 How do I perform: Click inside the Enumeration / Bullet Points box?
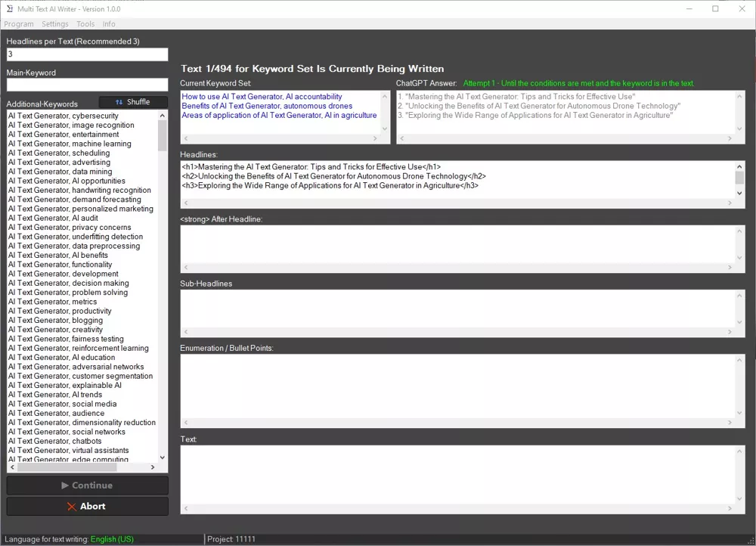click(x=458, y=386)
